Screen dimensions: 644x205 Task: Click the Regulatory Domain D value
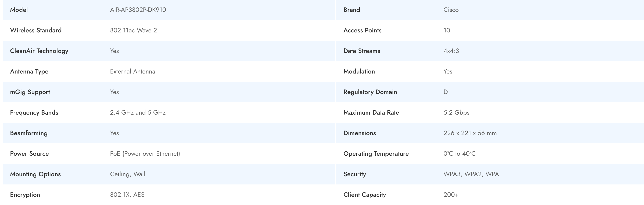tap(446, 92)
